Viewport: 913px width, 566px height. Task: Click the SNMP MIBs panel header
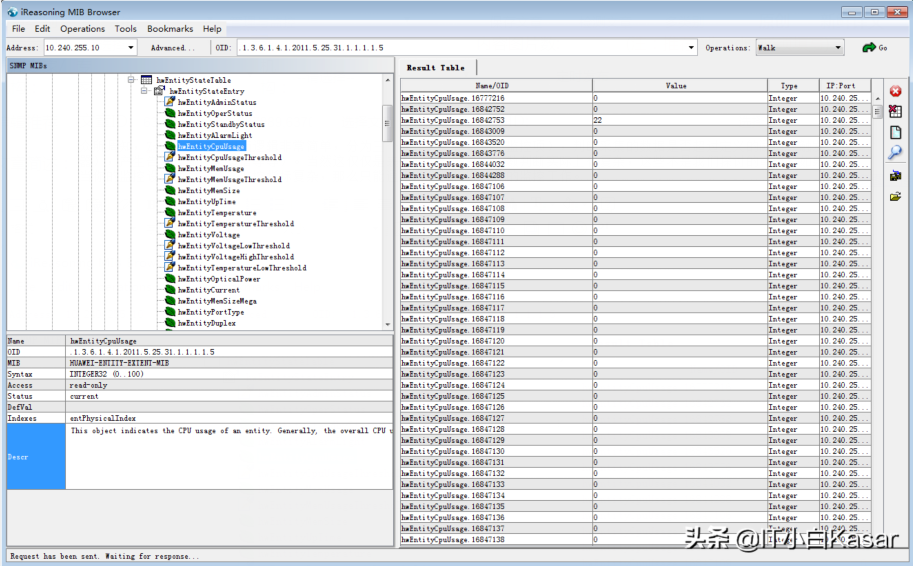(x=200, y=66)
